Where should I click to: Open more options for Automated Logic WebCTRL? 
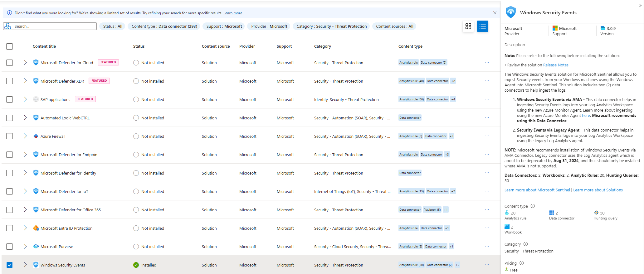click(487, 118)
